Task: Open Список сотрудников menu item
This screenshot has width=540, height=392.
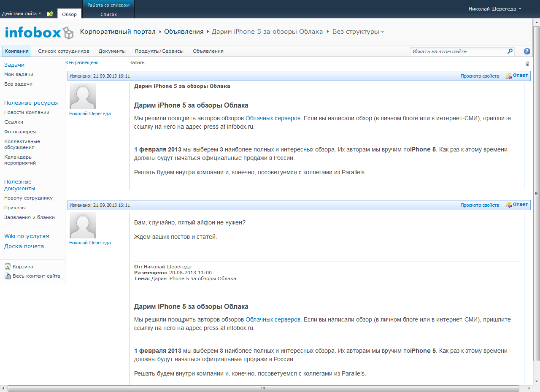Action: 64,51
